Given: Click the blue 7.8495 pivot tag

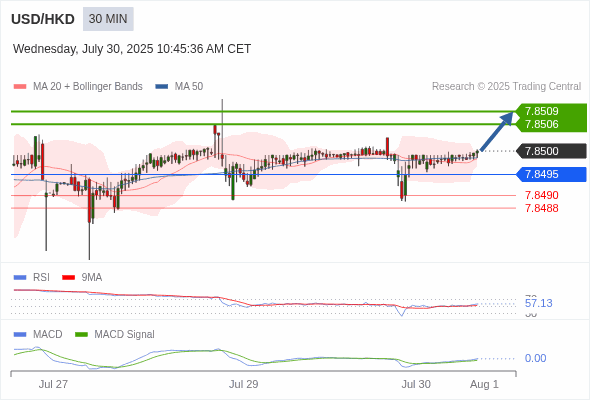Looking at the screenshot, I should 551,174.
